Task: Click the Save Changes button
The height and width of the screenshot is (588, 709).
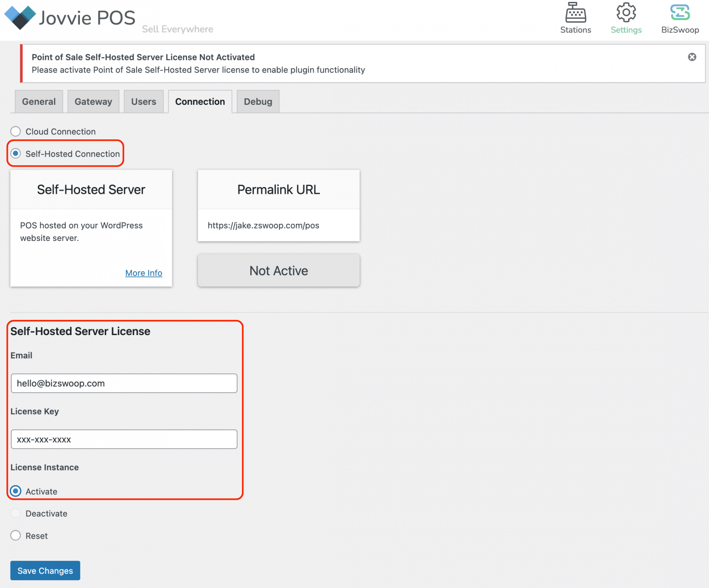Action: tap(45, 570)
